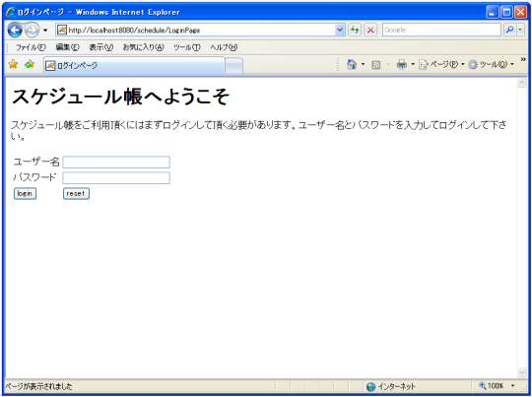Click the Add to Favorites star icon
The height and width of the screenshot is (397, 532).
point(30,64)
